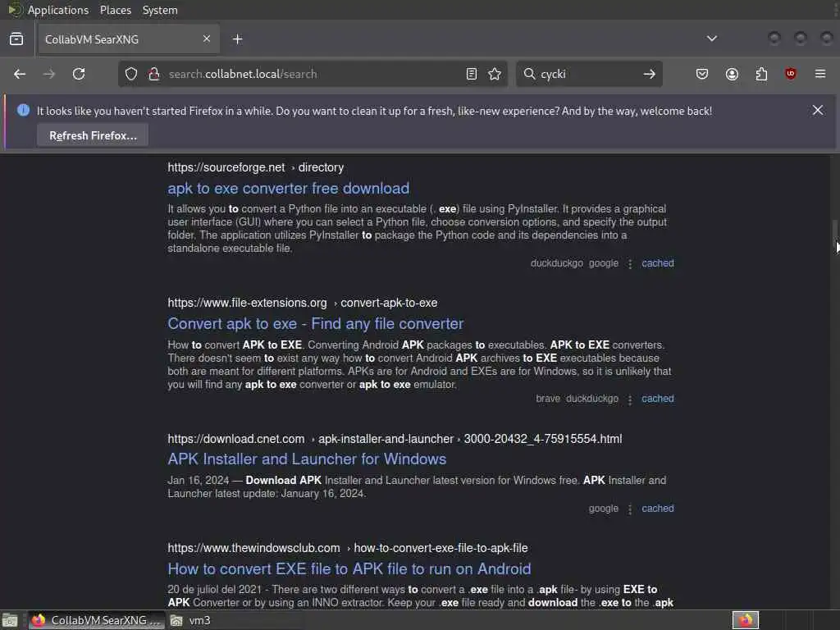Screen dimensions: 840x630
Task: Bookmark this page with star icon
Action: (495, 74)
